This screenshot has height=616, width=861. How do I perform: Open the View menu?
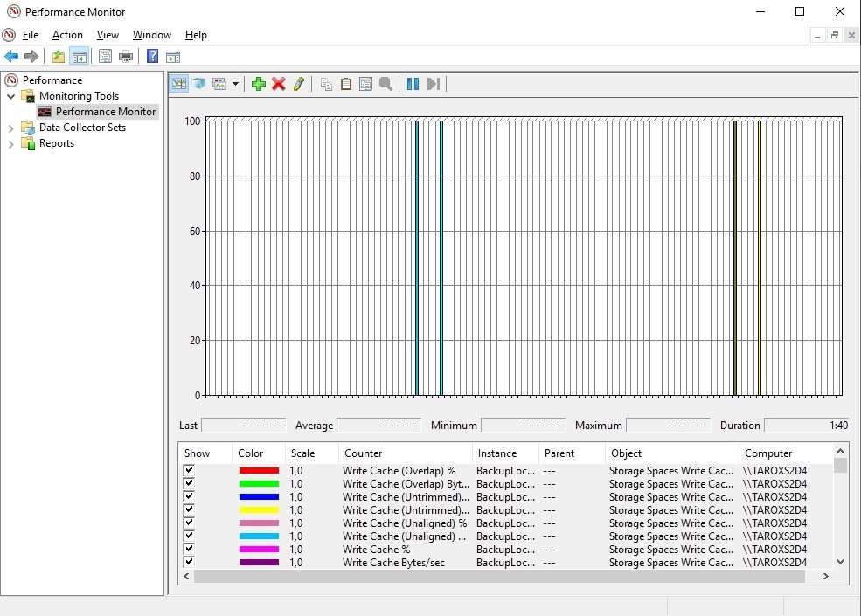click(108, 35)
